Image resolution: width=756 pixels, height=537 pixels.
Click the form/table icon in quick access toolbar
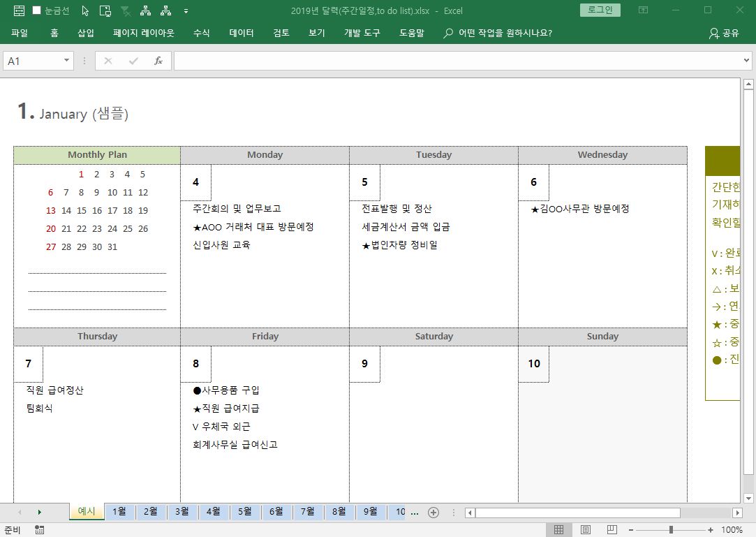coord(19,10)
